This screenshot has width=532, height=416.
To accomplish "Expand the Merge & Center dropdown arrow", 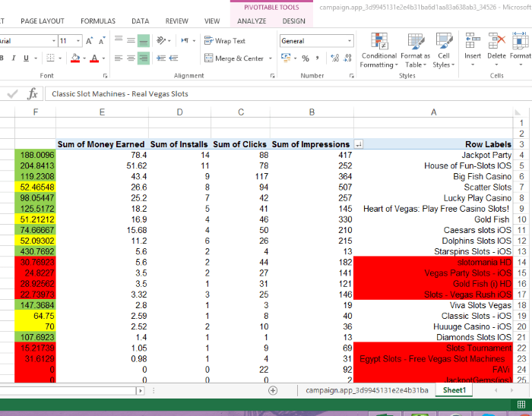I will 271,58.
